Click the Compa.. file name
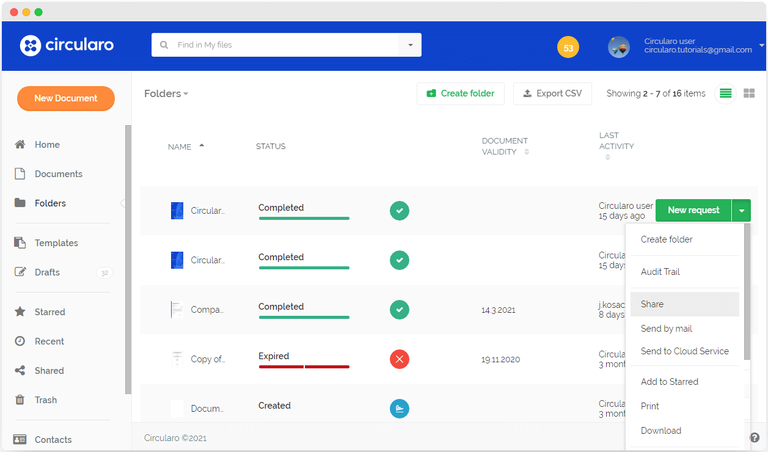The height and width of the screenshot is (452, 768). [207, 309]
